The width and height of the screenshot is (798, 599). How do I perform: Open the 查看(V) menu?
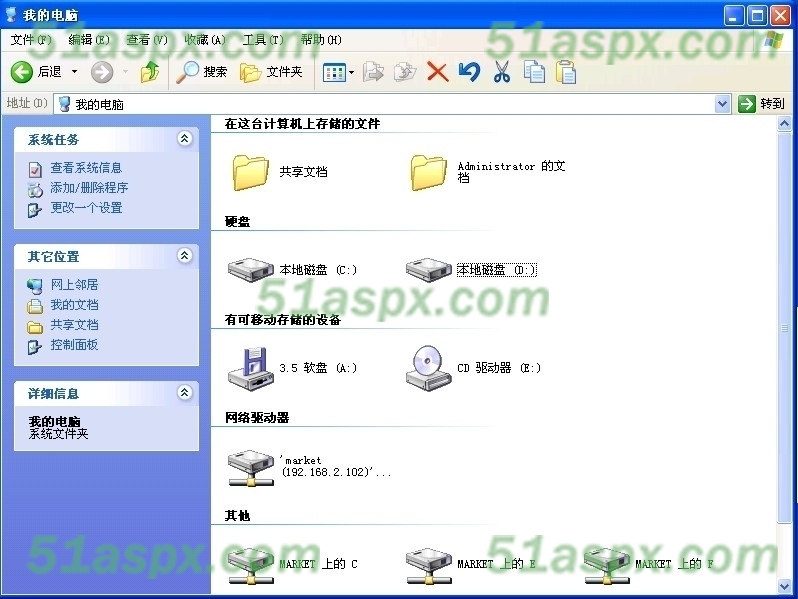click(x=147, y=40)
